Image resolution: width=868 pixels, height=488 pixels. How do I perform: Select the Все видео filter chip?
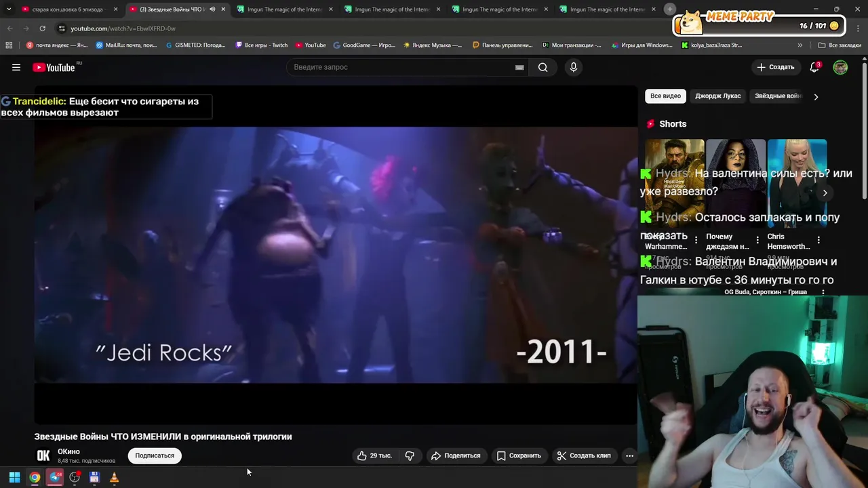(x=665, y=96)
